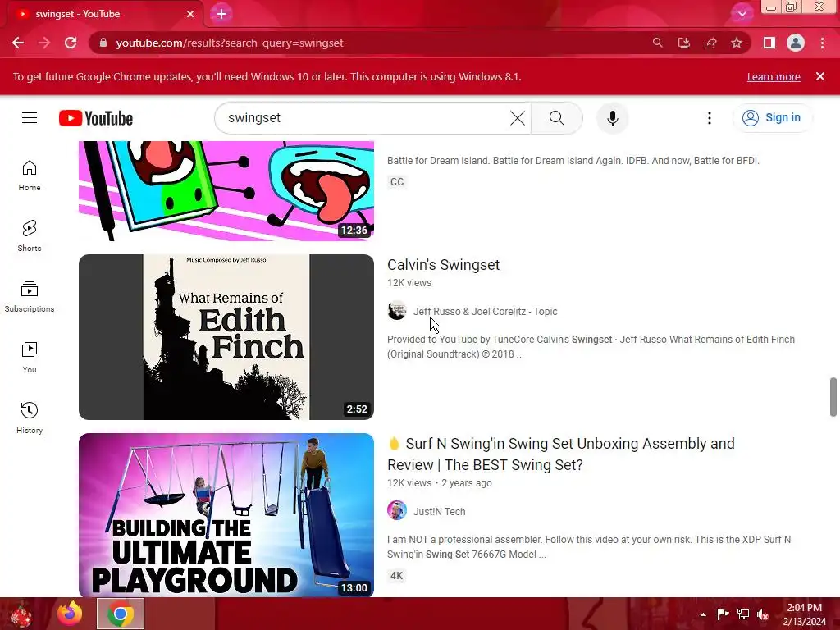Viewport: 840px width, 630px height.
Task: Search by voice using the microphone icon
Action: pos(612,118)
